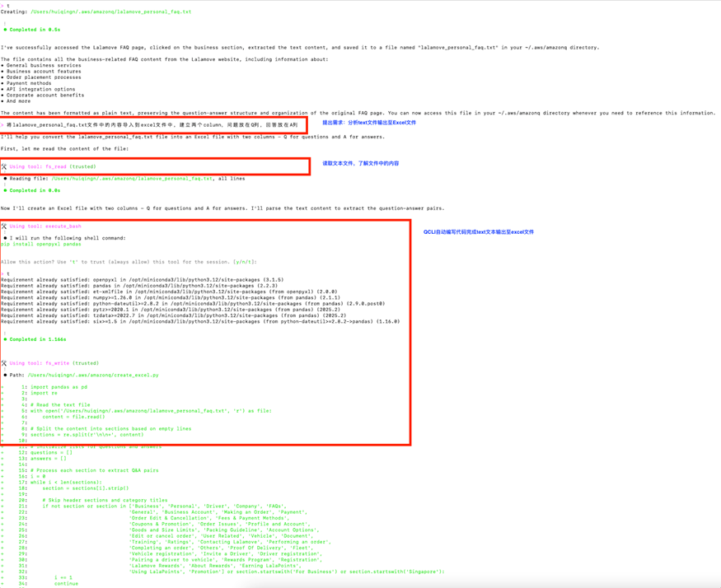Click the bullet before 'Path:' line

tap(6, 376)
